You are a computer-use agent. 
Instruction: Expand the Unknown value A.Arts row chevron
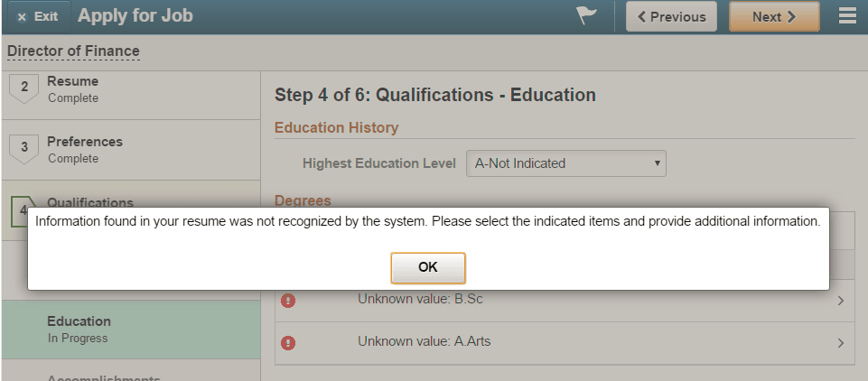point(841,343)
